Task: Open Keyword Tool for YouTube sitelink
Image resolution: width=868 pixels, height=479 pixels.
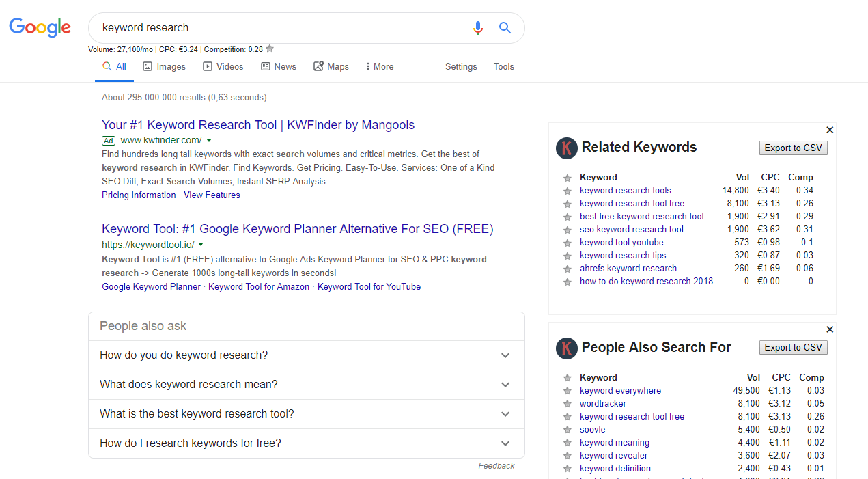Action: click(369, 287)
